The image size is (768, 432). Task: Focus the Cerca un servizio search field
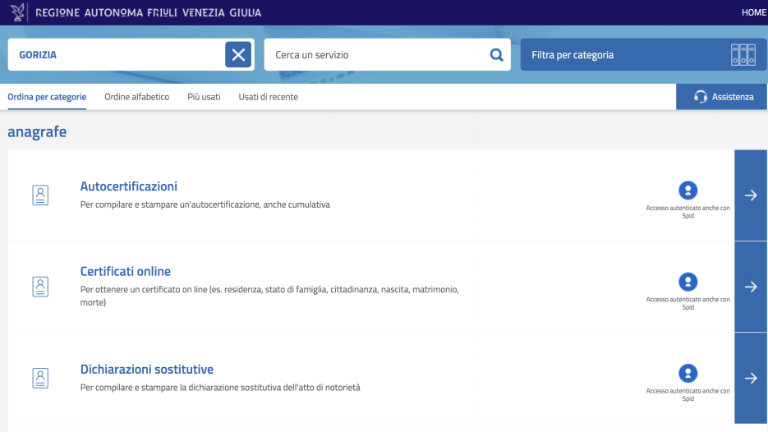click(x=375, y=55)
